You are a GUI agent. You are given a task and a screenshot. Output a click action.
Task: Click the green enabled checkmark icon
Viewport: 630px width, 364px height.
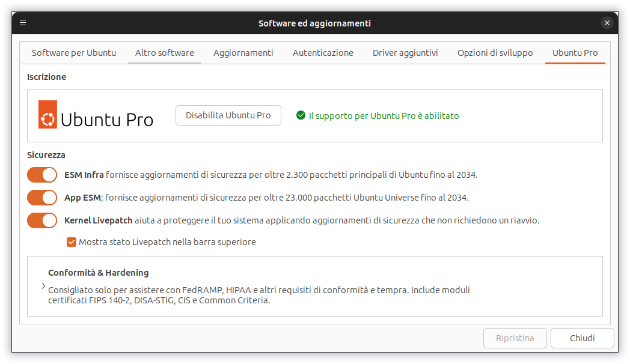(301, 115)
